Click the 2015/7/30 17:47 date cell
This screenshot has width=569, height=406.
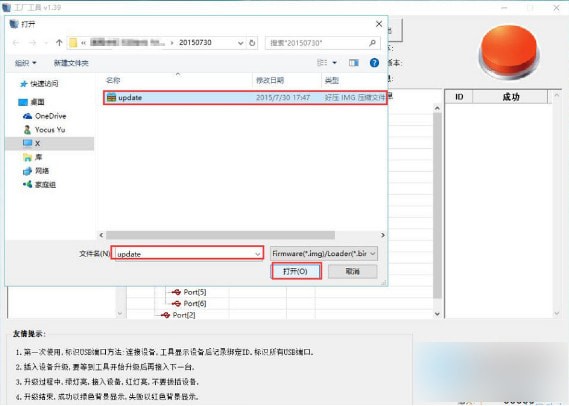pos(283,97)
